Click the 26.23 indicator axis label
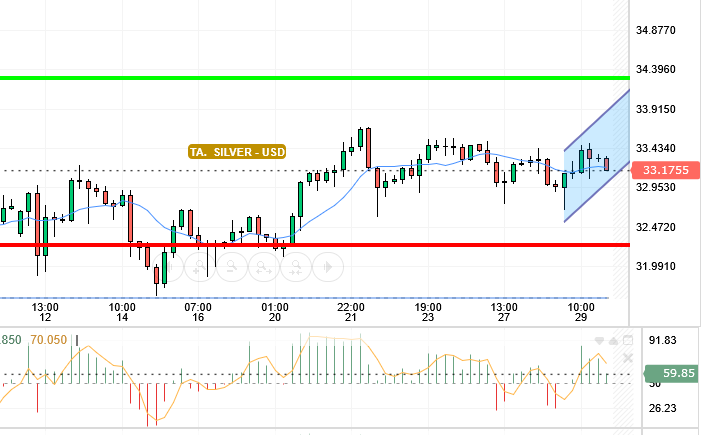The image size is (703, 435). click(x=662, y=408)
